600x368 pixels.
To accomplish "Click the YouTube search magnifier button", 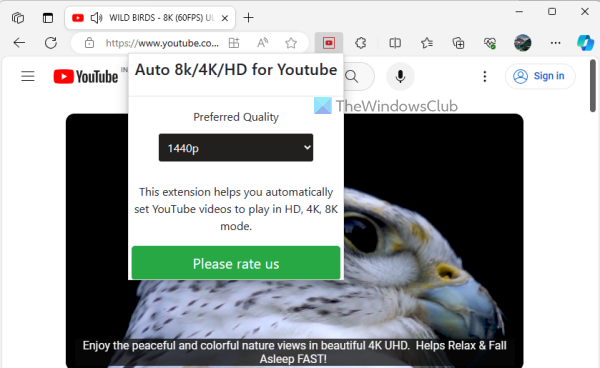I will click(x=352, y=77).
